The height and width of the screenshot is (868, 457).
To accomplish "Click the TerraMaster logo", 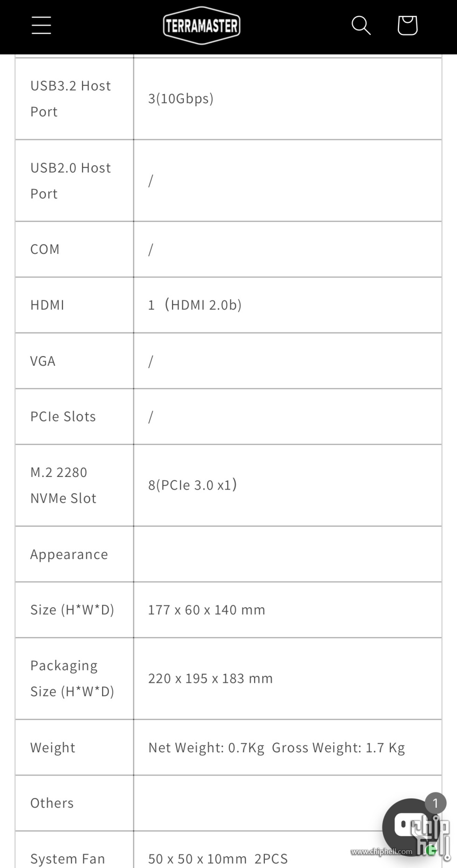I will pyautogui.click(x=201, y=26).
